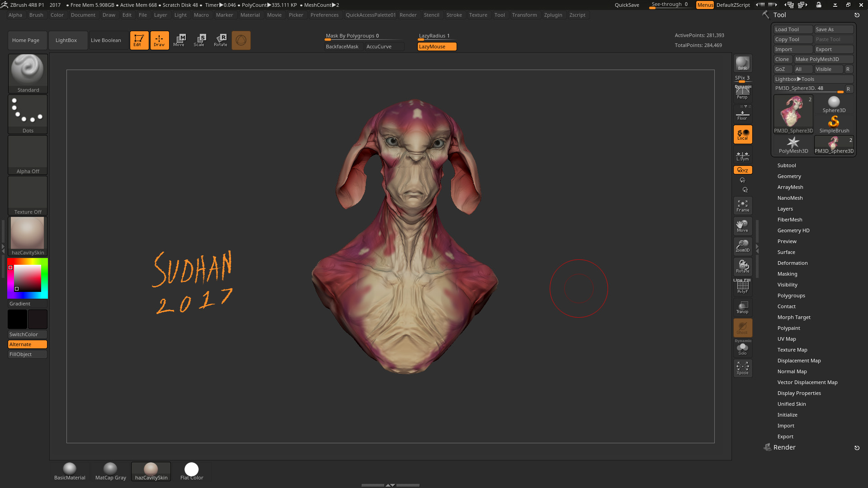The image size is (868, 488).
Task: Click the right shelf Move canvas icon
Action: [743, 226]
